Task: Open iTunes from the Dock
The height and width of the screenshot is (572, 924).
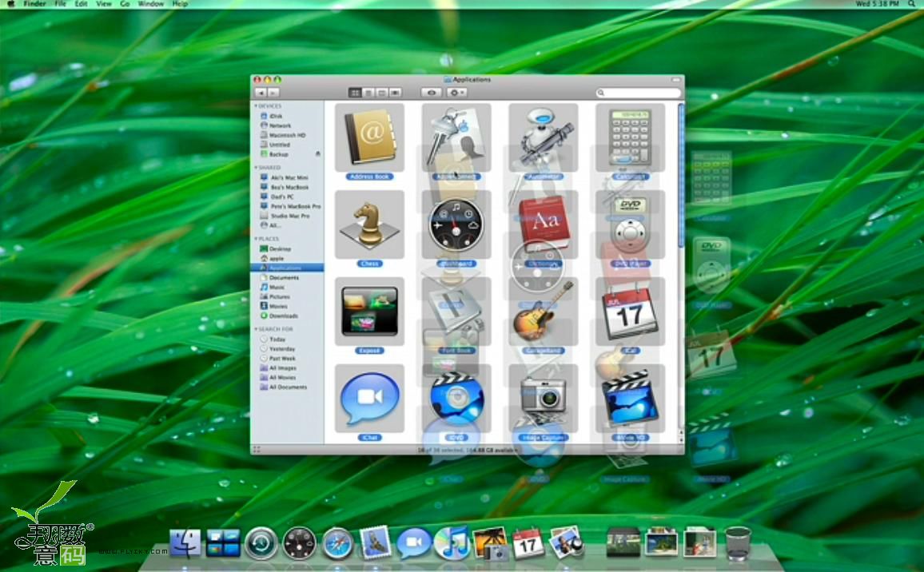Action: pyautogui.click(x=452, y=543)
